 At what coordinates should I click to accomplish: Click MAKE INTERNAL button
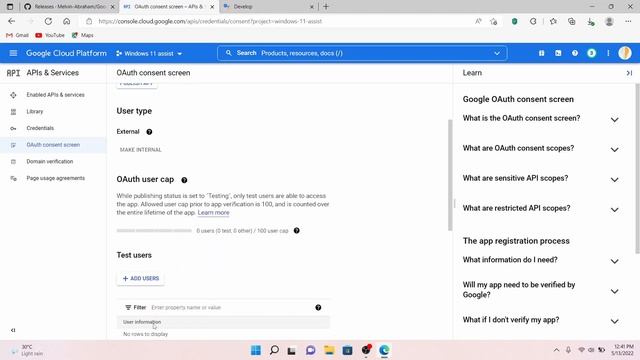pyautogui.click(x=140, y=150)
